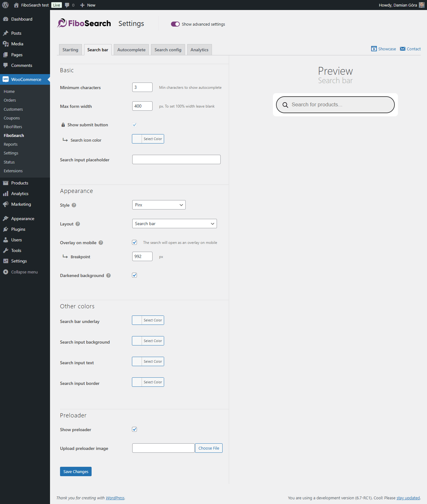
Task: Click the user avatar of Damian Góra
Action: pos(422,5)
